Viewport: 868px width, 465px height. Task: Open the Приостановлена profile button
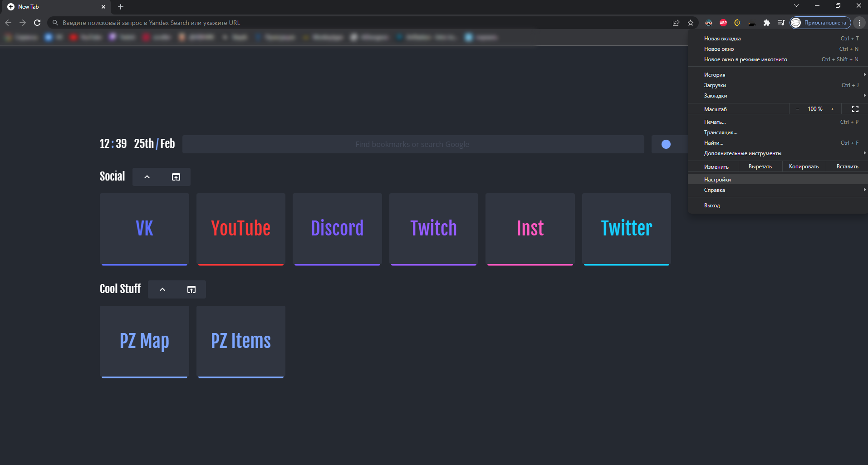tap(820, 23)
